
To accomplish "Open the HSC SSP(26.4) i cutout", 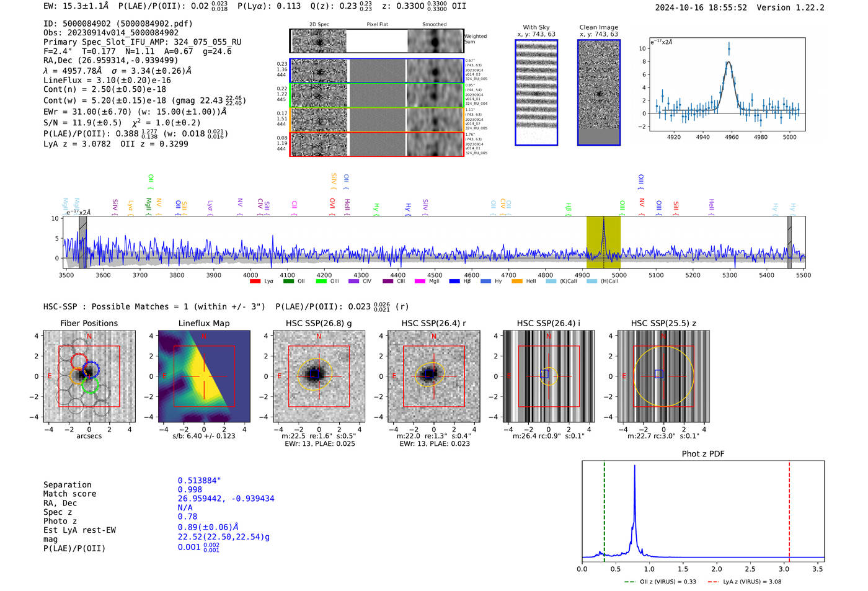I will [x=548, y=376].
